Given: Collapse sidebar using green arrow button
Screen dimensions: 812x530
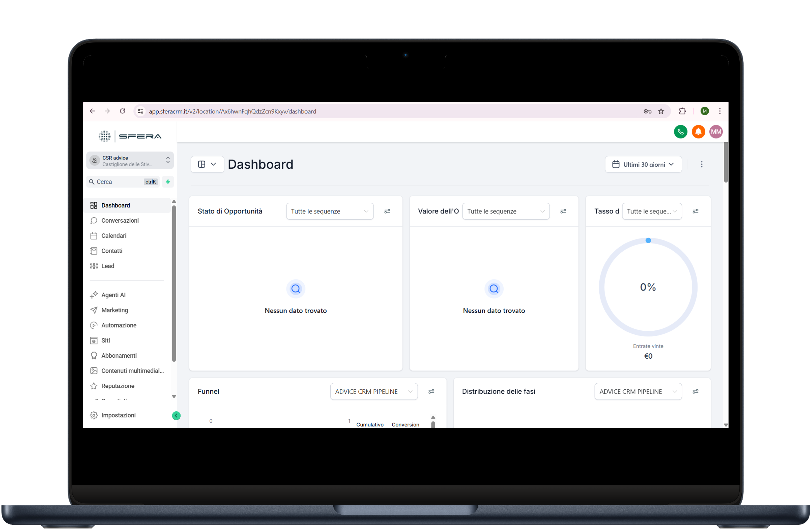Looking at the screenshot, I should coord(176,416).
